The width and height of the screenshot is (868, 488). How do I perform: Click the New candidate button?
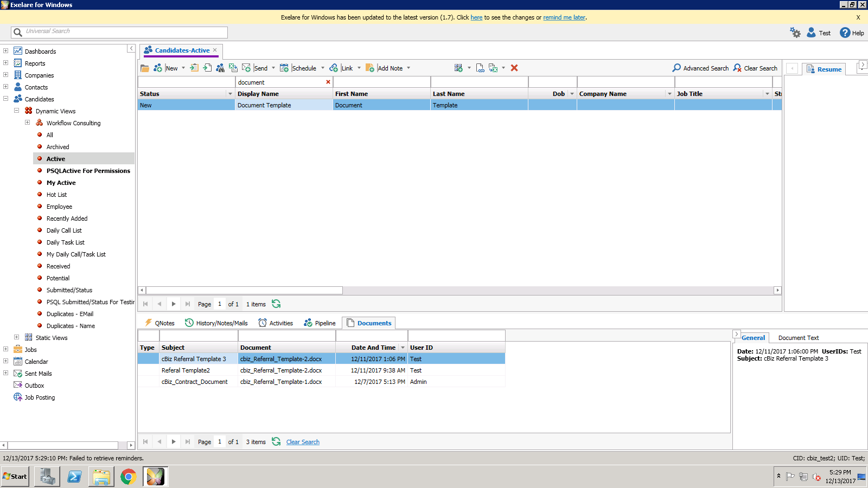click(x=165, y=68)
